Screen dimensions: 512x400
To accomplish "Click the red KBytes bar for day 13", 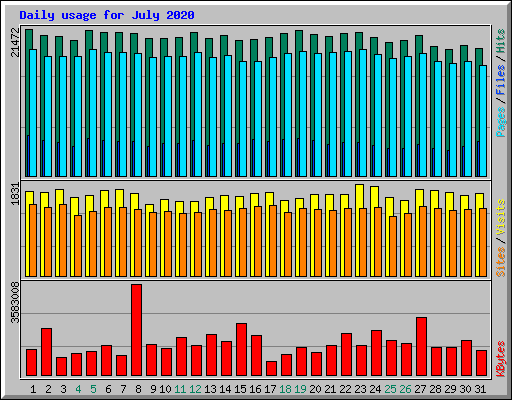I will tap(211, 355).
